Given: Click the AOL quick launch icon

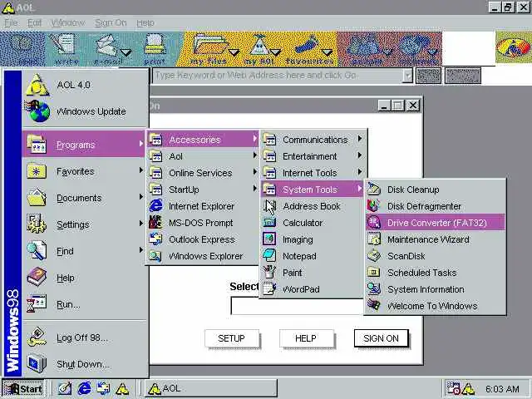Looking at the screenshot, I should click(122, 388).
